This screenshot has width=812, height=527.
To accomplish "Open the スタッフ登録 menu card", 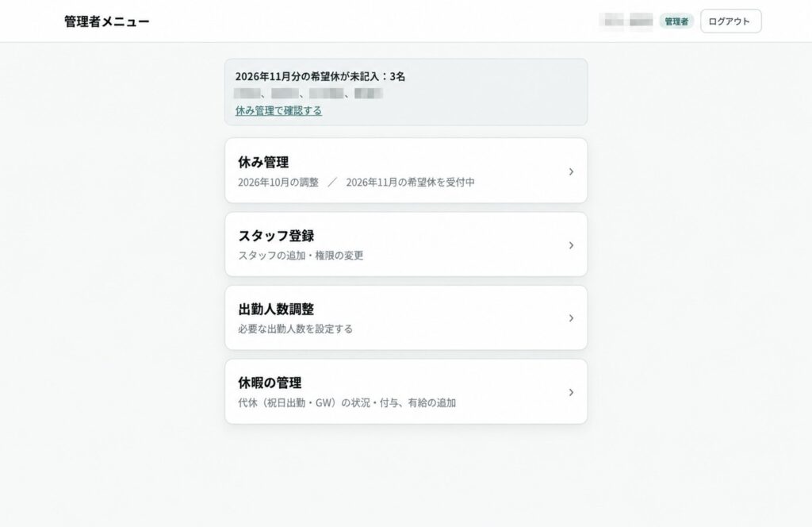I will [406, 244].
